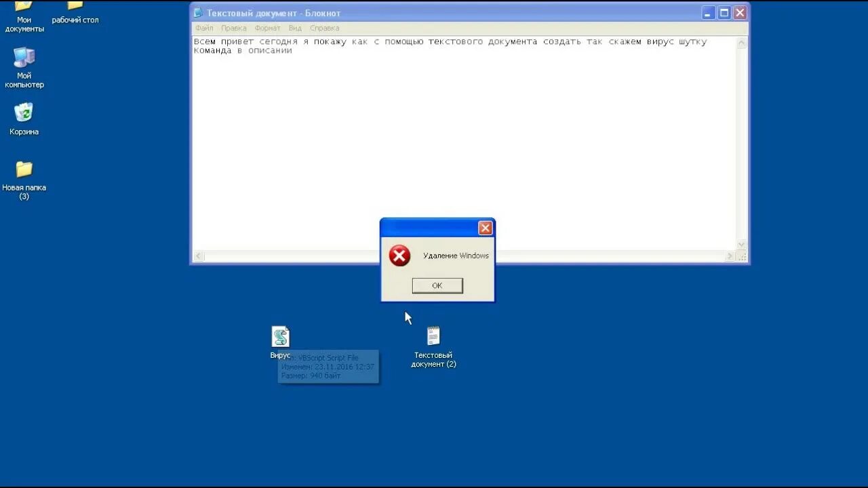Place cursor in the text line "команда в описании"

(x=243, y=51)
